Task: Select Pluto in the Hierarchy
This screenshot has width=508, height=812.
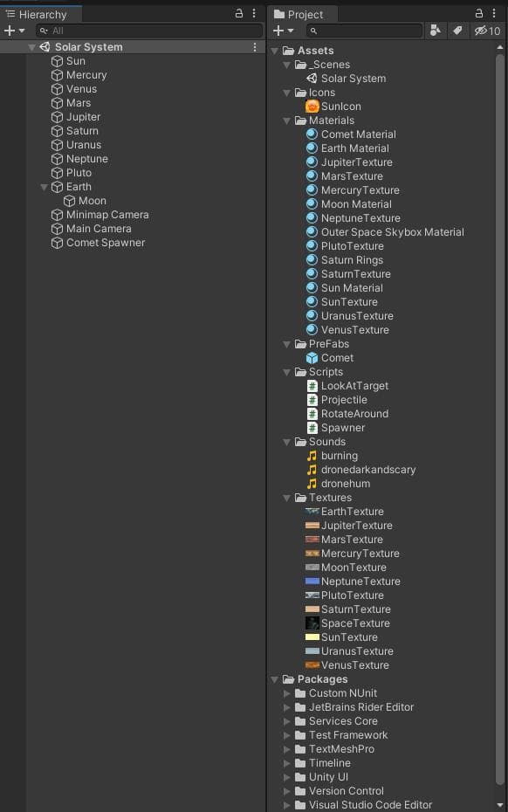Action: [79, 173]
